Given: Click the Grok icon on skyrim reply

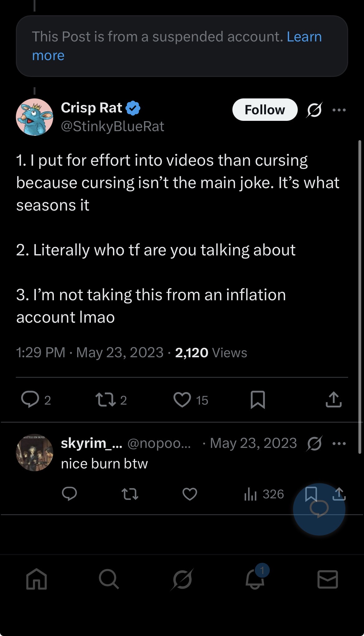Looking at the screenshot, I should pos(314,444).
